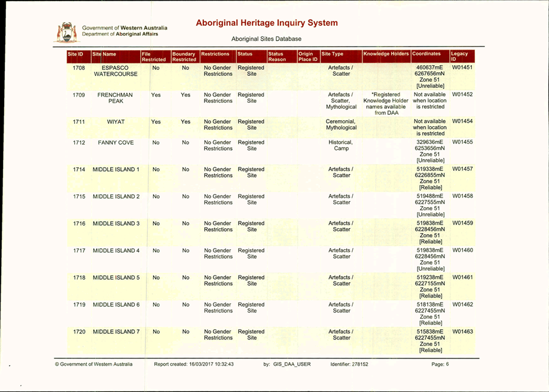
Task: Click site ID 1714
Action: pyautogui.click(x=79, y=170)
